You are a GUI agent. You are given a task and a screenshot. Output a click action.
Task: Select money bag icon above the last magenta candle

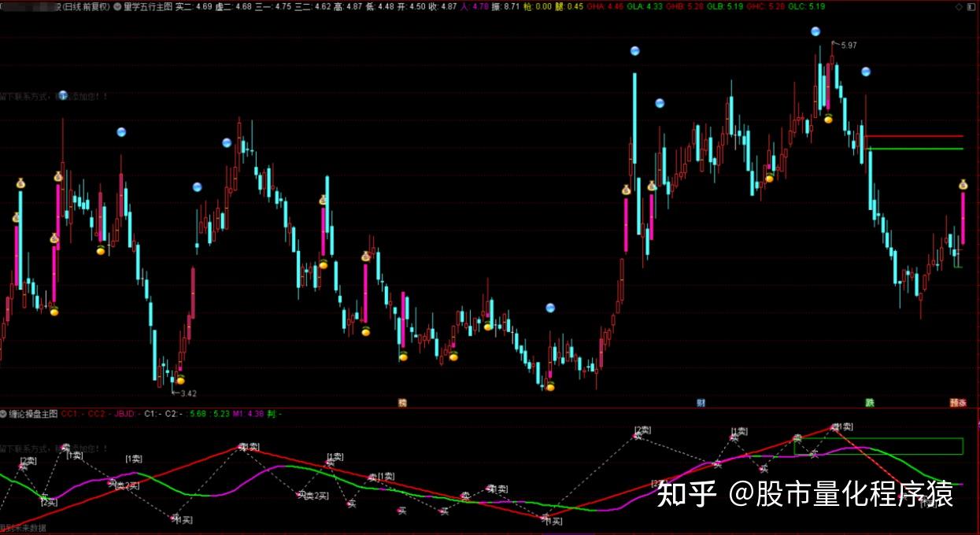(963, 185)
